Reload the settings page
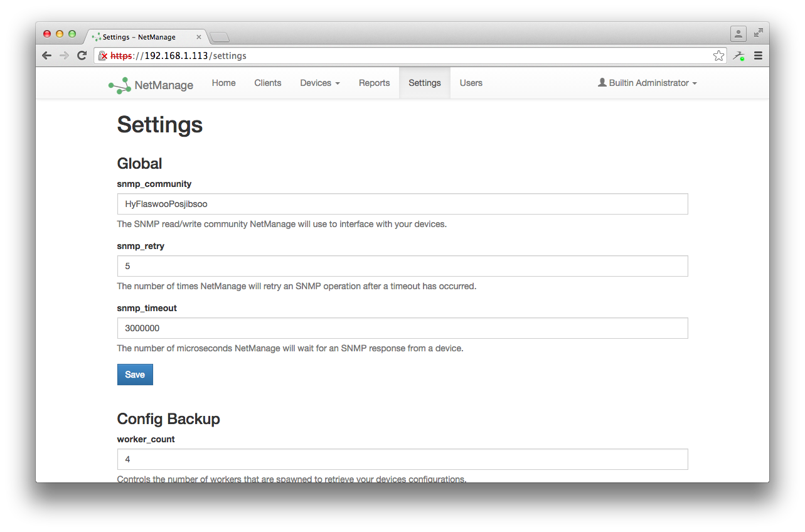The width and height of the screenshot is (805, 532). pyautogui.click(x=82, y=55)
